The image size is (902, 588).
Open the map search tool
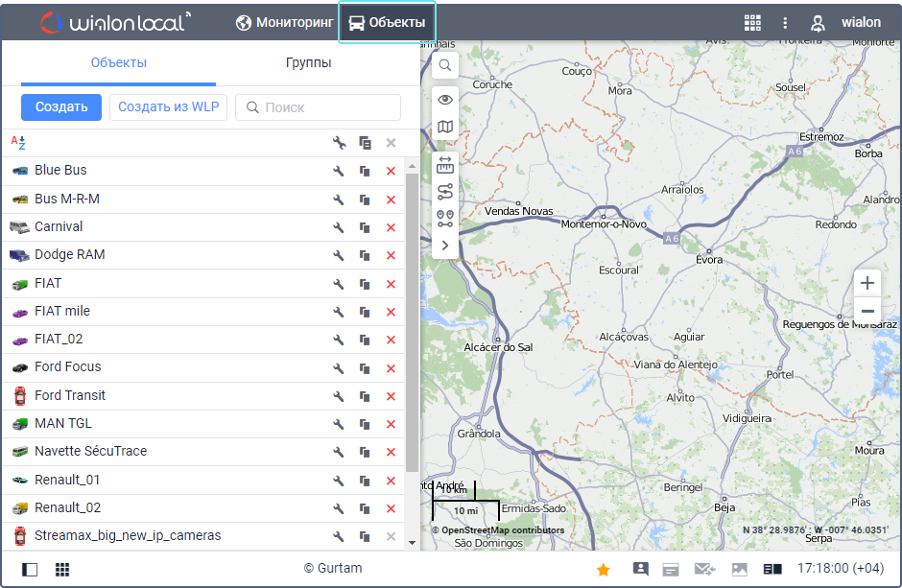coord(445,65)
